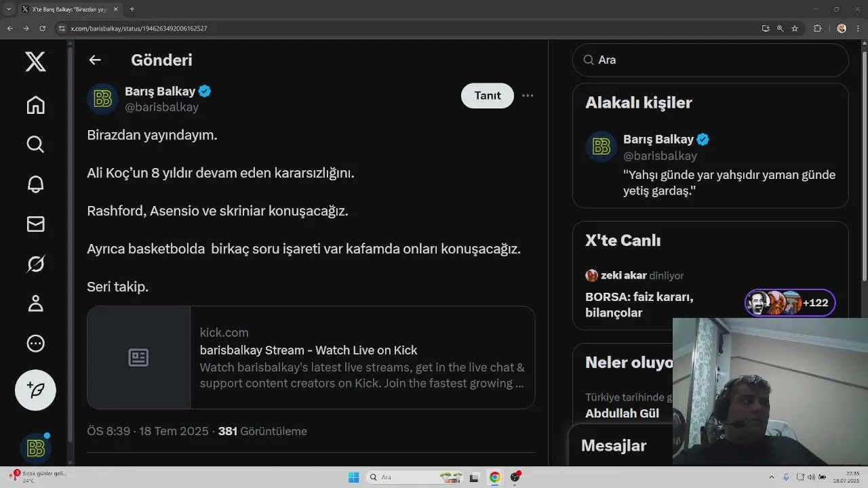Open Grok icon in X sidebar
Screen dimensions: 868x488
tap(35, 264)
